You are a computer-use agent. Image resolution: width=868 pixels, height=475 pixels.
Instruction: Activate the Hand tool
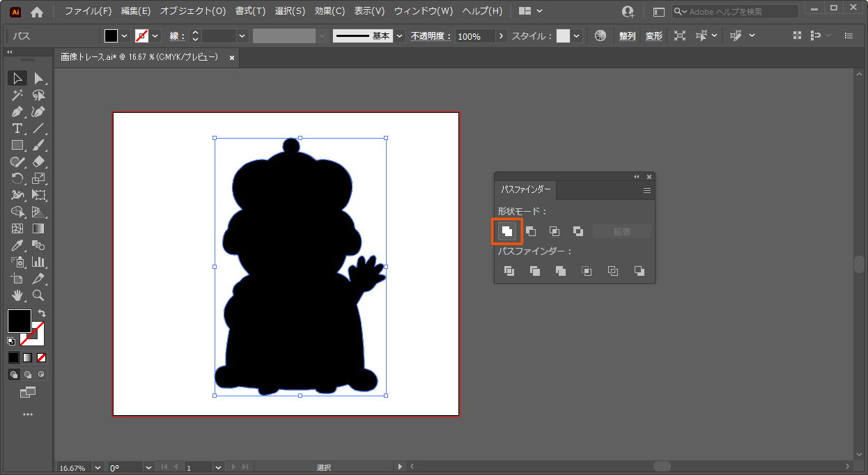pyautogui.click(x=17, y=295)
